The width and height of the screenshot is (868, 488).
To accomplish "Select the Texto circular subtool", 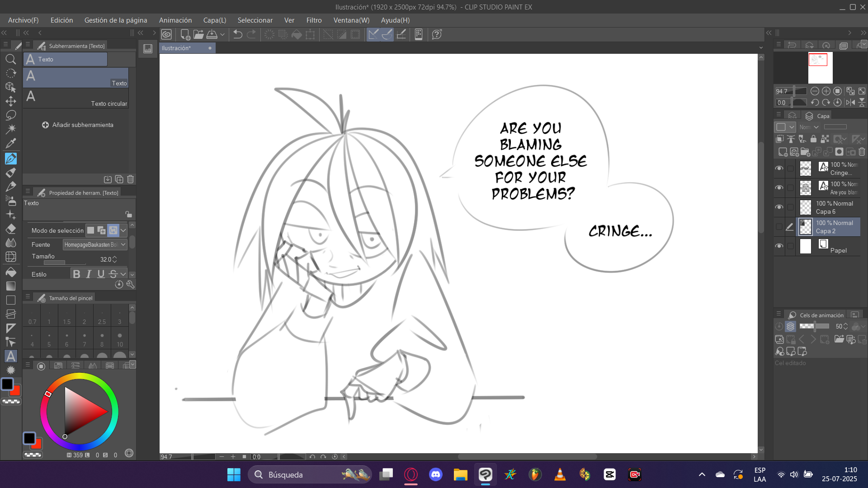I will pos(75,98).
